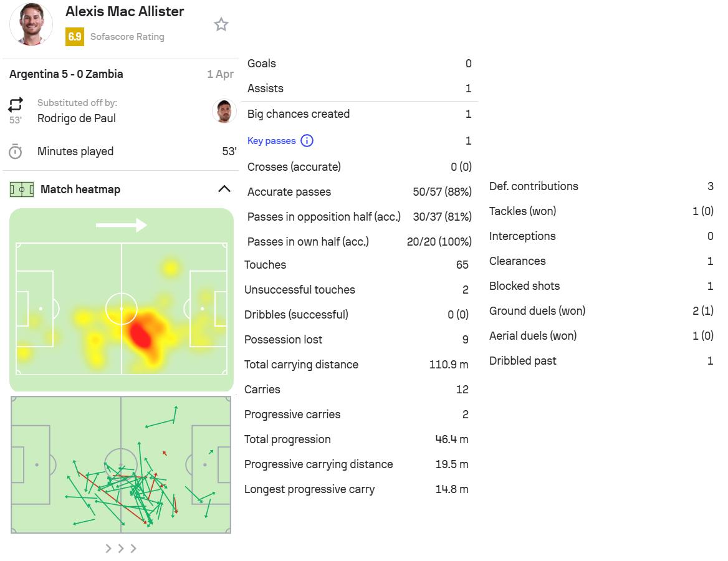This screenshot has width=728, height=561.
Task: Click the Alexis Mac Allister name heading
Action: (x=125, y=12)
